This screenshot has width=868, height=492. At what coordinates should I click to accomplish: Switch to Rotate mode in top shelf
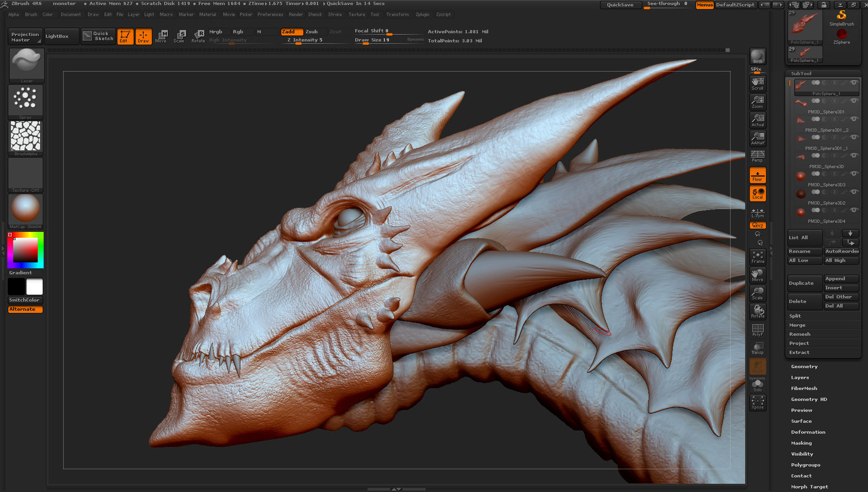(x=198, y=36)
